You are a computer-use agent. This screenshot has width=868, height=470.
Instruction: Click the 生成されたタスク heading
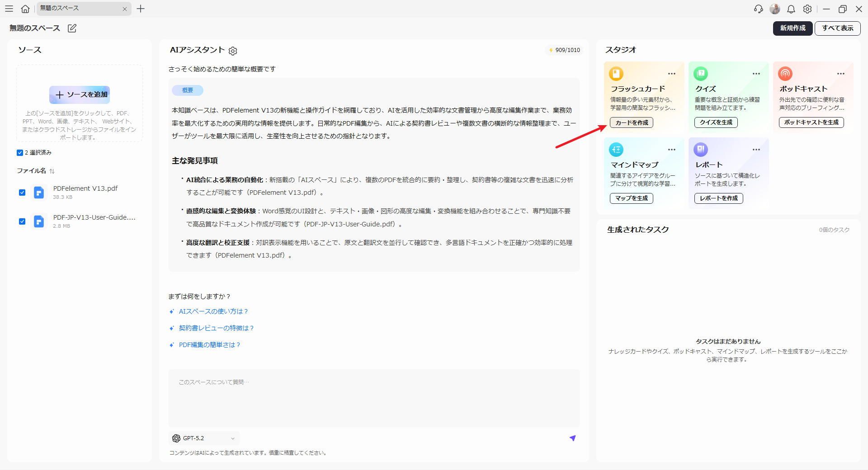(638, 230)
